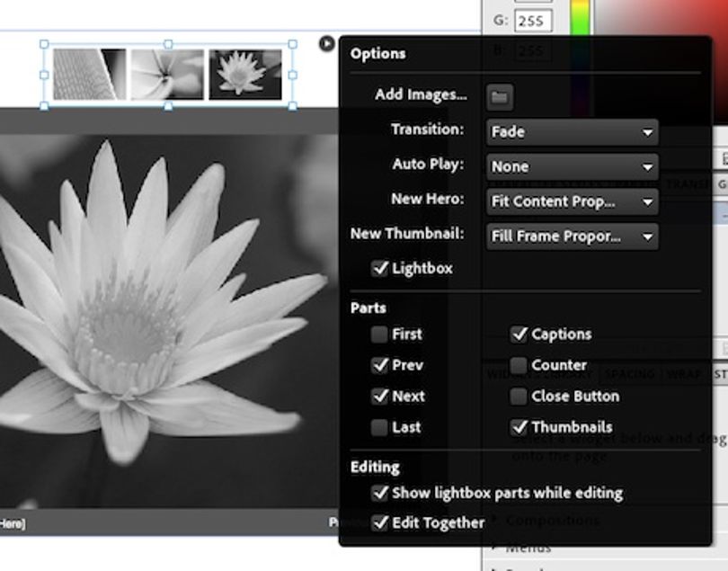
Task: Enable the Counter checkbox
Action: tap(519, 365)
